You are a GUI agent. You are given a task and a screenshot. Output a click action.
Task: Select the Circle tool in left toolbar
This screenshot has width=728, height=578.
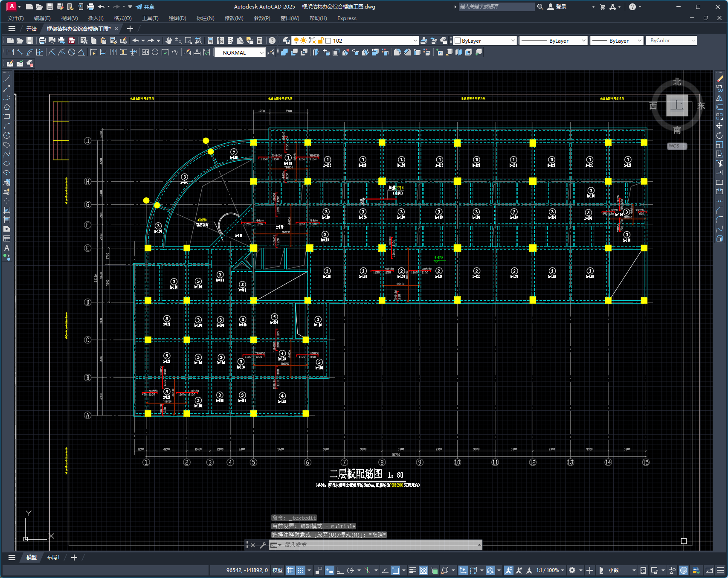7,135
